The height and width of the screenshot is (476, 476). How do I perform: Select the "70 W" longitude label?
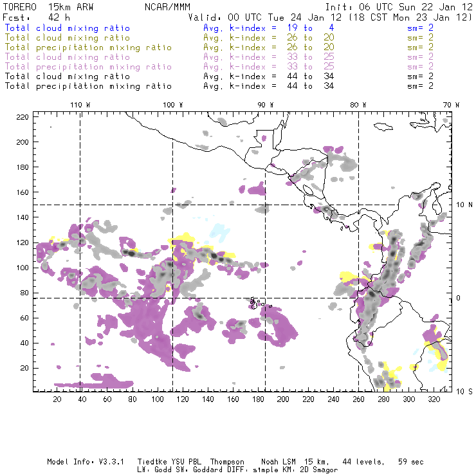point(451,105)
